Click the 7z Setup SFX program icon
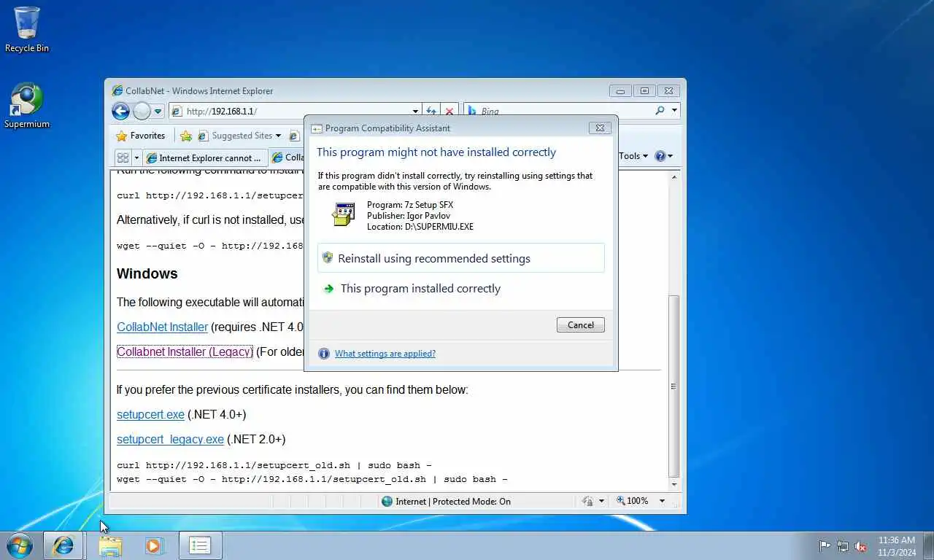This screenshot has height=560, width=934. [343, 214]
